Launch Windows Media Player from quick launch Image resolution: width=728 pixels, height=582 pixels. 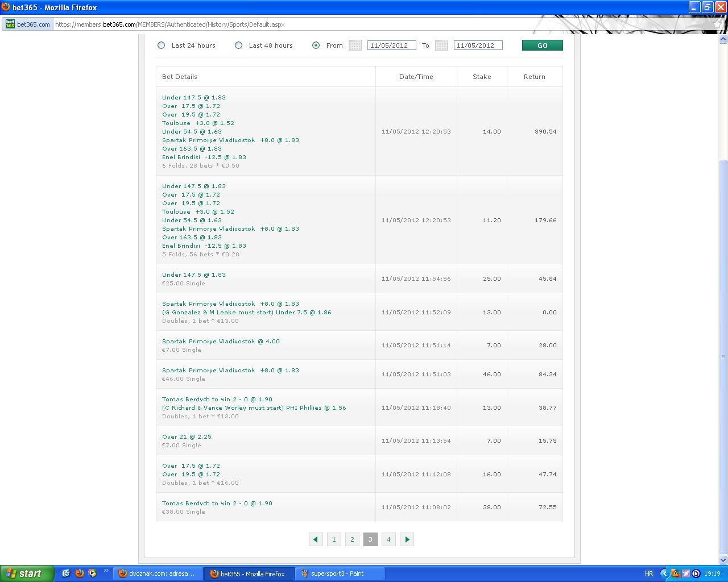[x=92, y=573]
